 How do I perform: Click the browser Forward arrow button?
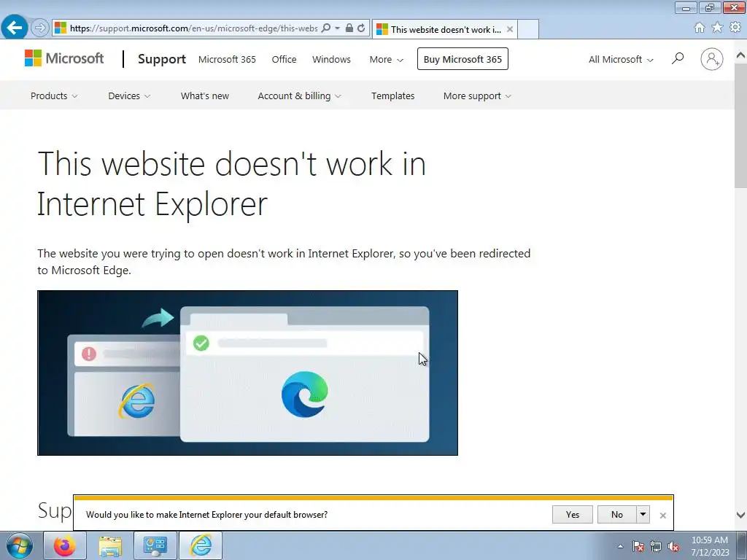pyautogui.click(x=40, y=28)
